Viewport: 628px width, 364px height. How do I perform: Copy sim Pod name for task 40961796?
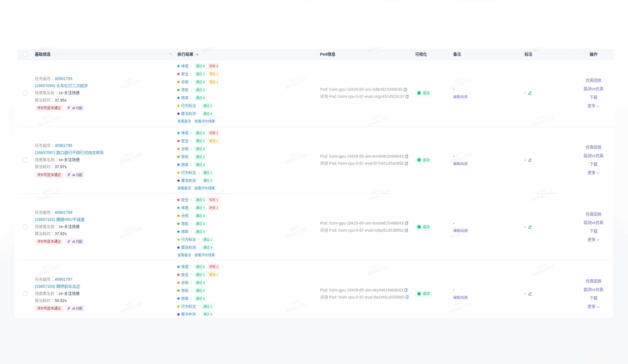click(x=406, y=223)
